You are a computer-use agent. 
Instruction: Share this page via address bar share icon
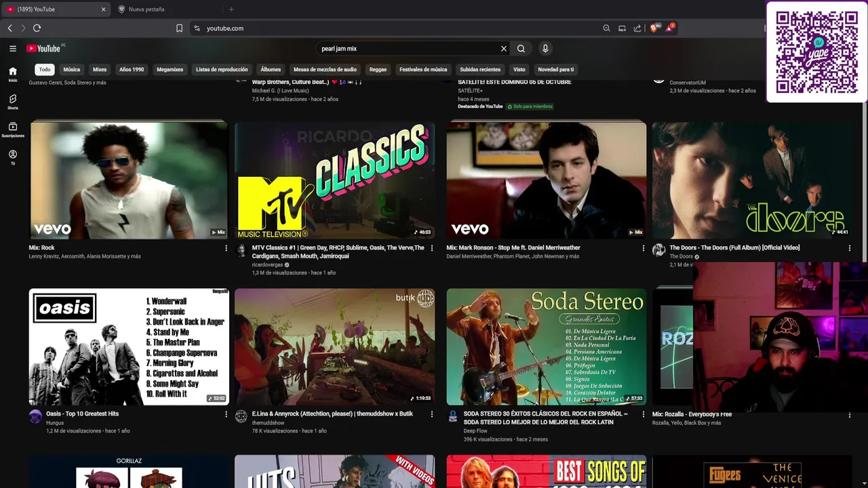point(637,28)
